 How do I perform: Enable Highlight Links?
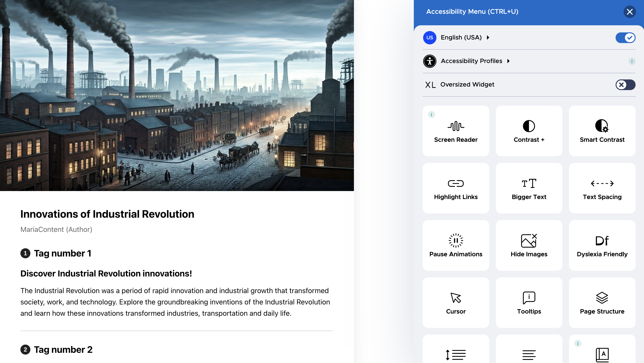456,188
